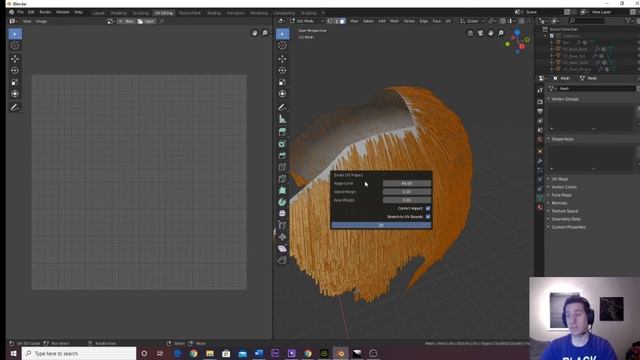Image resolution: width=640 pixels, height=360 pixels.
Task: Switch to vertex select mode
Action: point(330,21)
